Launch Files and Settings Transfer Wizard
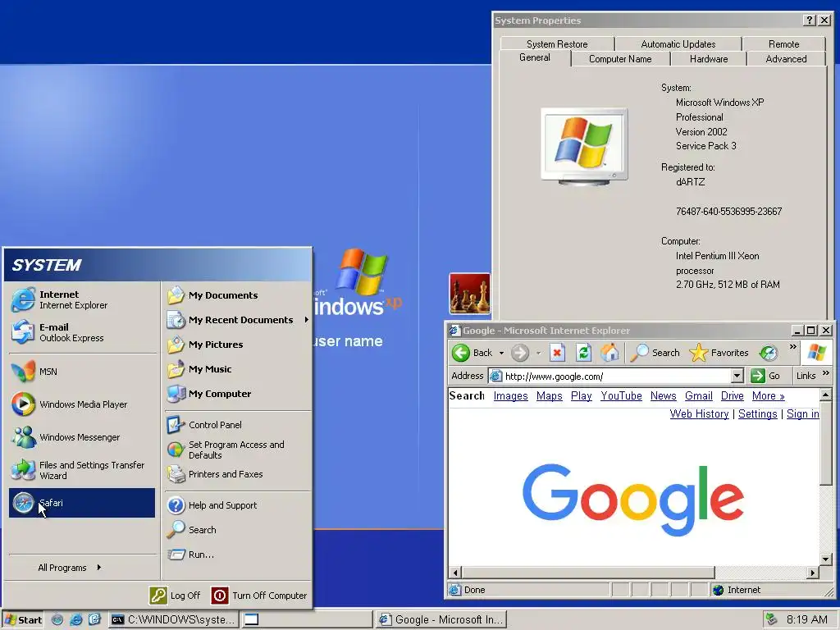This screenshot has height=630, width=840. coord(82,470)
